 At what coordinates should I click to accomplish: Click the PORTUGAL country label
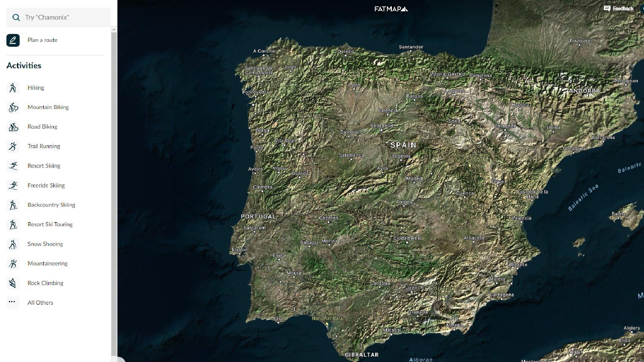258,216
